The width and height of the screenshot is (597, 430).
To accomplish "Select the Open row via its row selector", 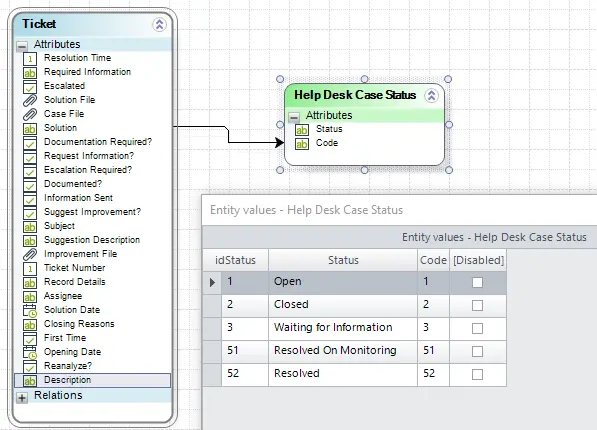I will (212, 283).
